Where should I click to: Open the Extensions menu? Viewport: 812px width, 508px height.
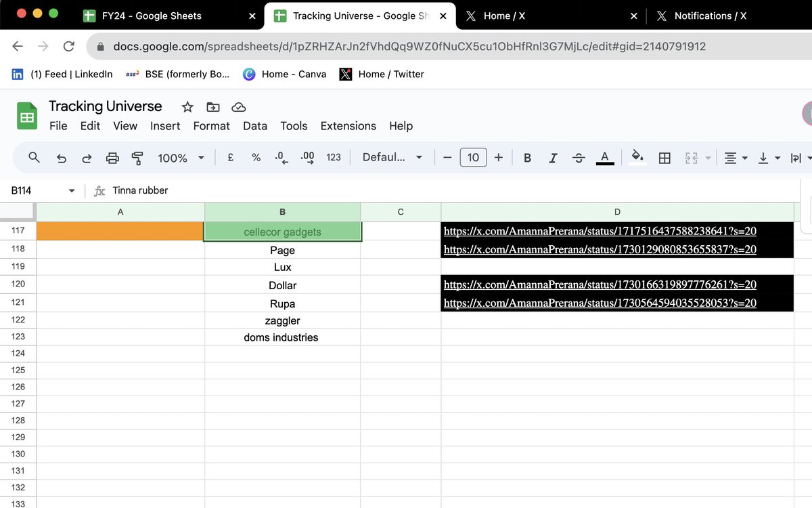(x=348, y=126)
